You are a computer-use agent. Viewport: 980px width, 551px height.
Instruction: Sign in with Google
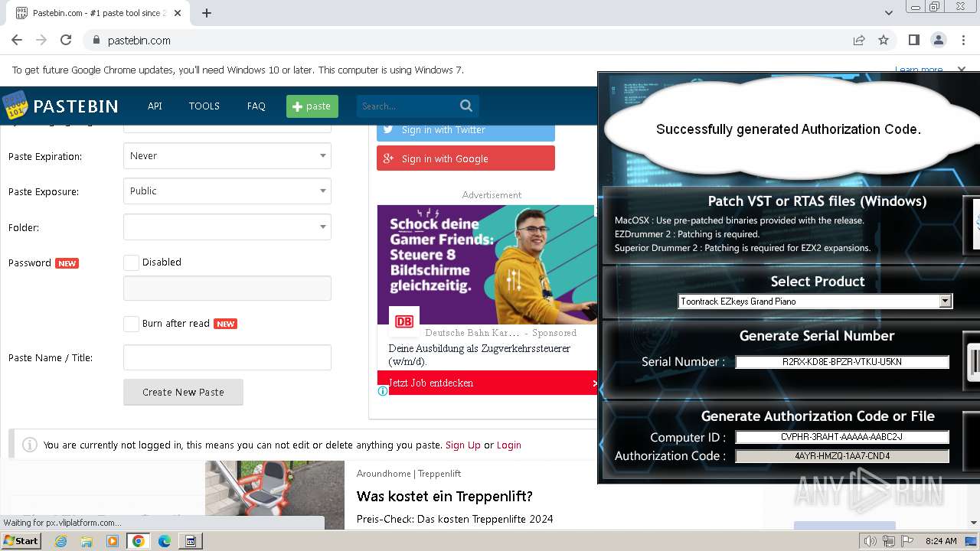click(465, 158)
